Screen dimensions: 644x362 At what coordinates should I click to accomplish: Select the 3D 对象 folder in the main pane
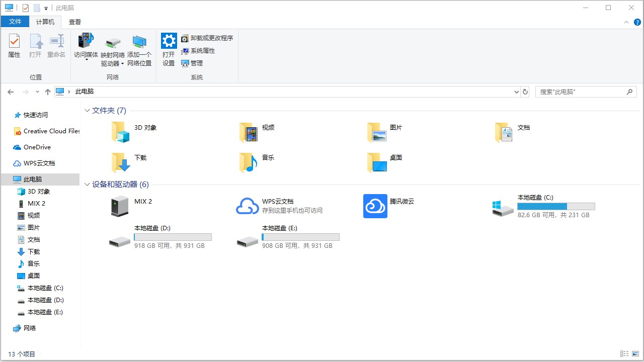tap(134, 132)
